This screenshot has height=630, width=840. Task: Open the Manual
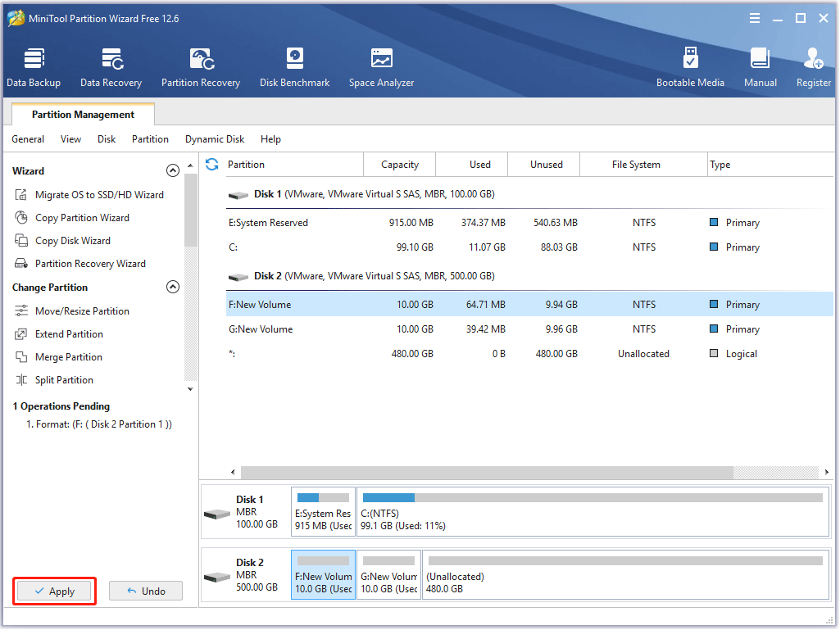(760, 67)
